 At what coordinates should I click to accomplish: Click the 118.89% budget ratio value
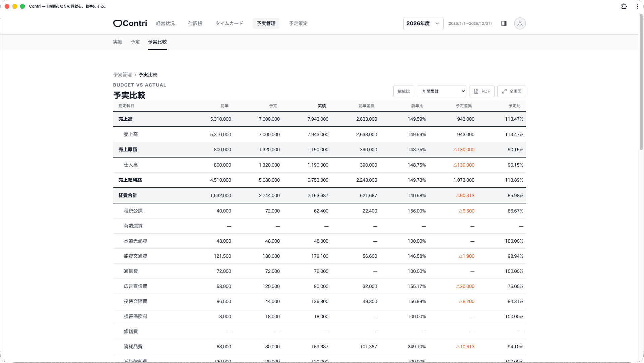(514, 180)
